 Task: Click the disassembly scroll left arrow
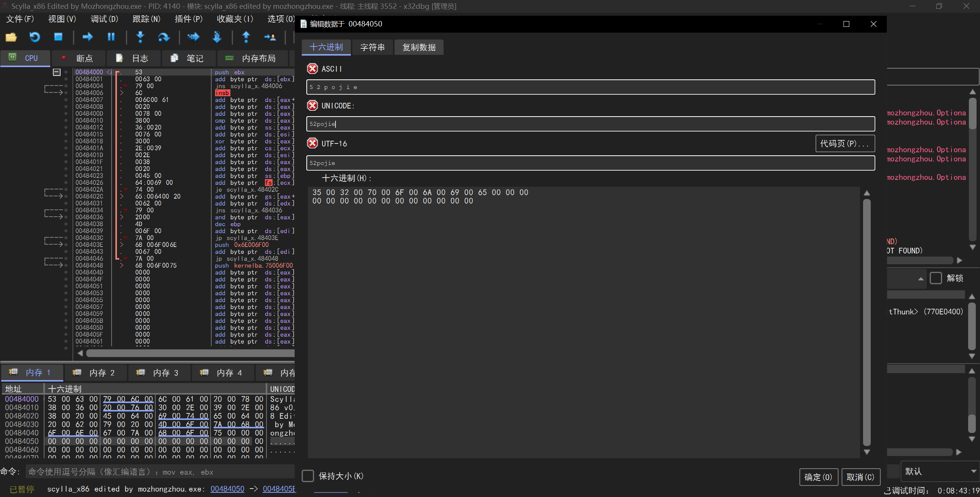(x=80, y=353)
